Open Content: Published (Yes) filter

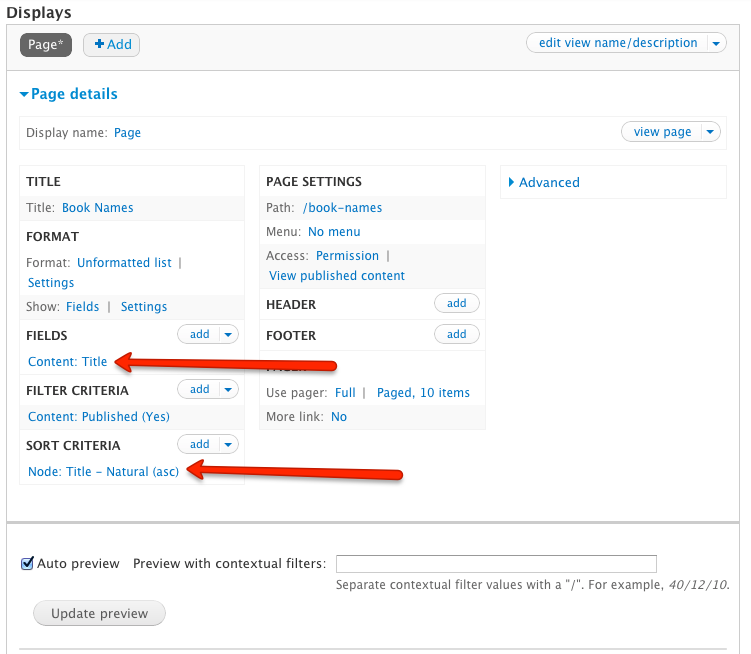(x=99, y=417)
